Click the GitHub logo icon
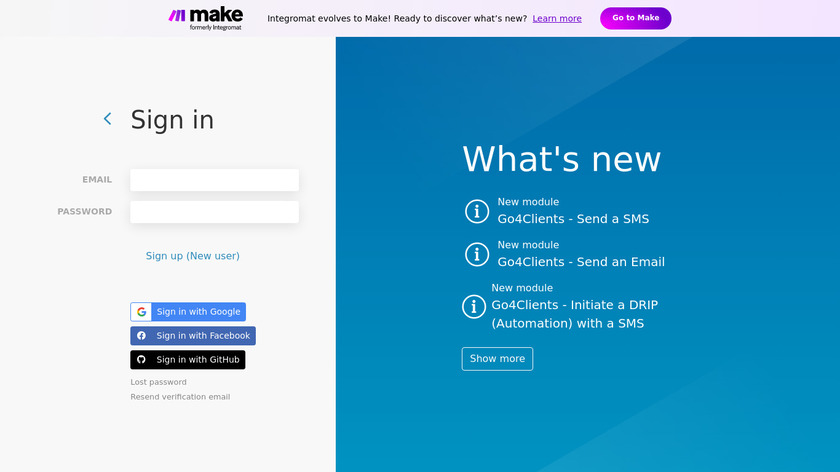Image resolution: width=840 pixels, height=472 pixels. (x=141, y=360)
